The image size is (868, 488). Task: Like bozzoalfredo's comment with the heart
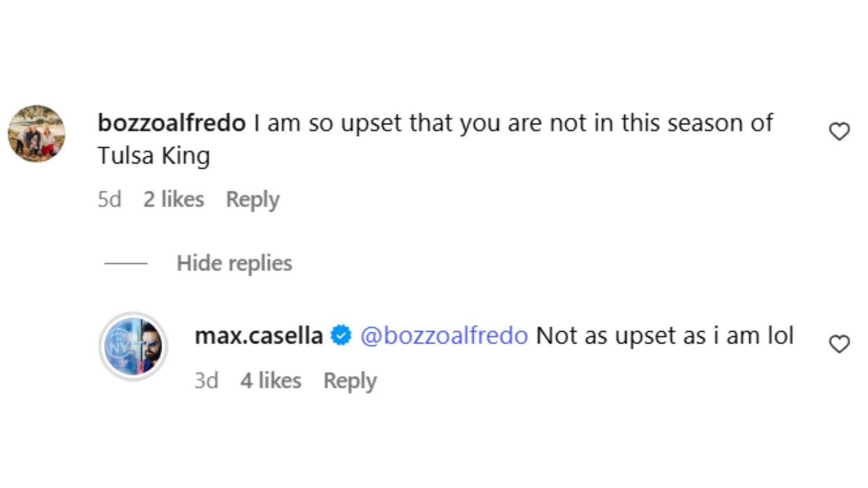[839, 131]
